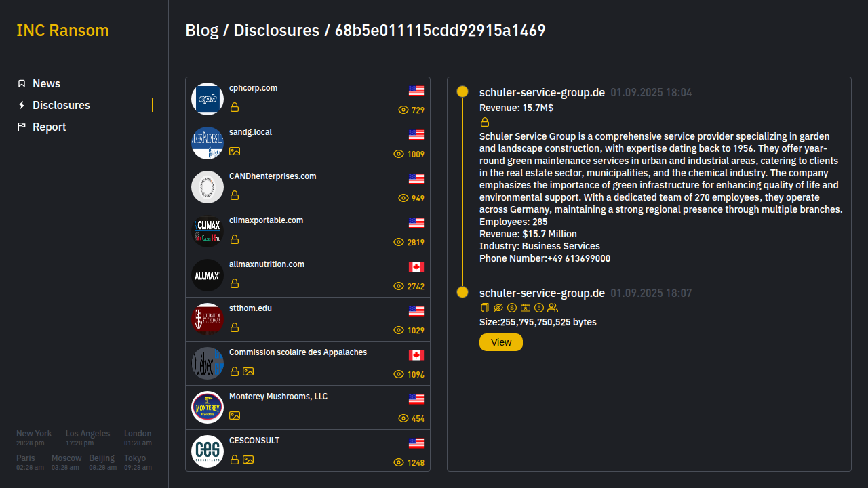Click the image icon under CESCONSULT
The height and width of the screenshot is (488, 868).
[x=248, y=460]
